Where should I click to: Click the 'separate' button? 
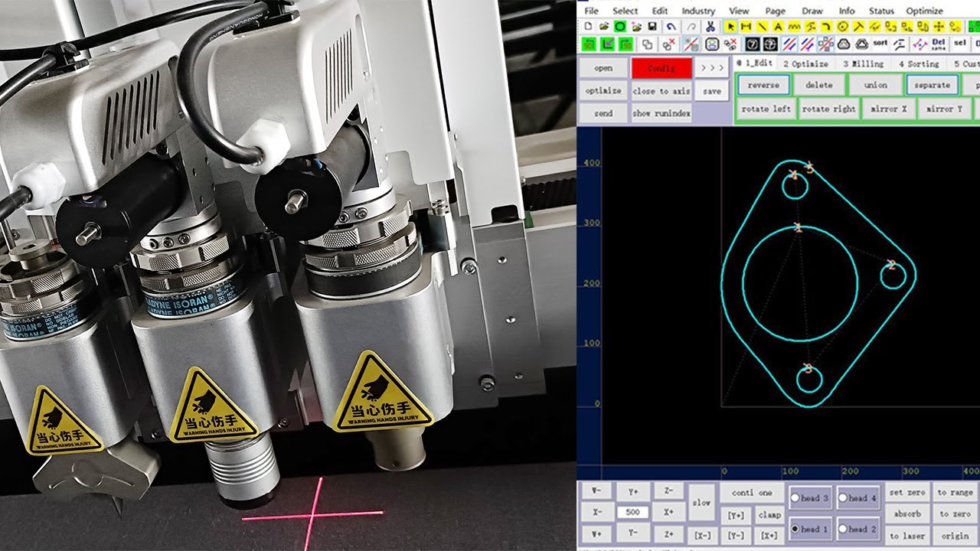point(932,85)
